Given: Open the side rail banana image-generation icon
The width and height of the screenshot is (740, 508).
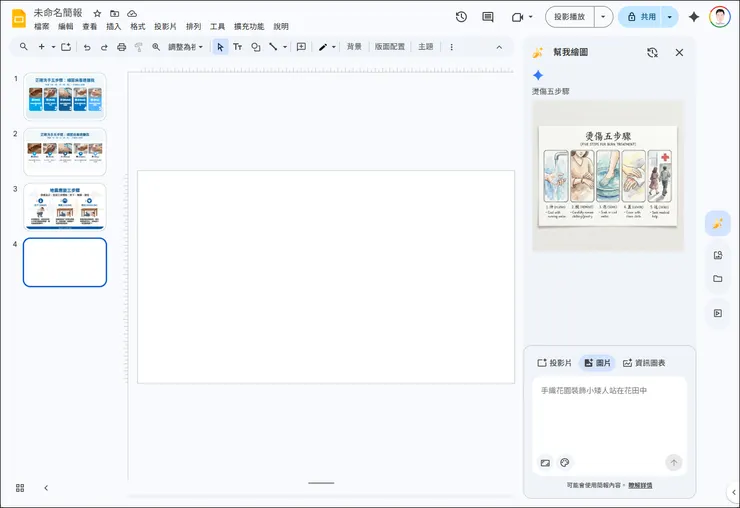Looking at the screenshot, I should pyautogui.click(x=718, y=223).
